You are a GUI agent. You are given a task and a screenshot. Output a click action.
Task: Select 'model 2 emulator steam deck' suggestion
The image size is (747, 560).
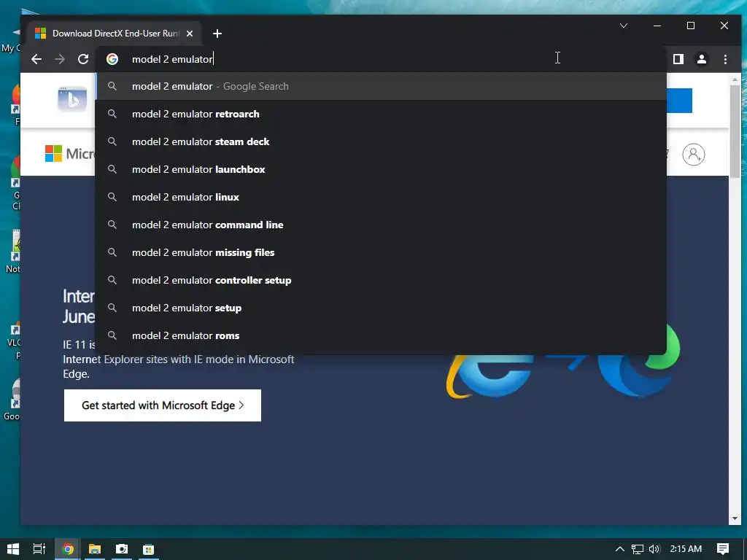(x=381, y=141)
